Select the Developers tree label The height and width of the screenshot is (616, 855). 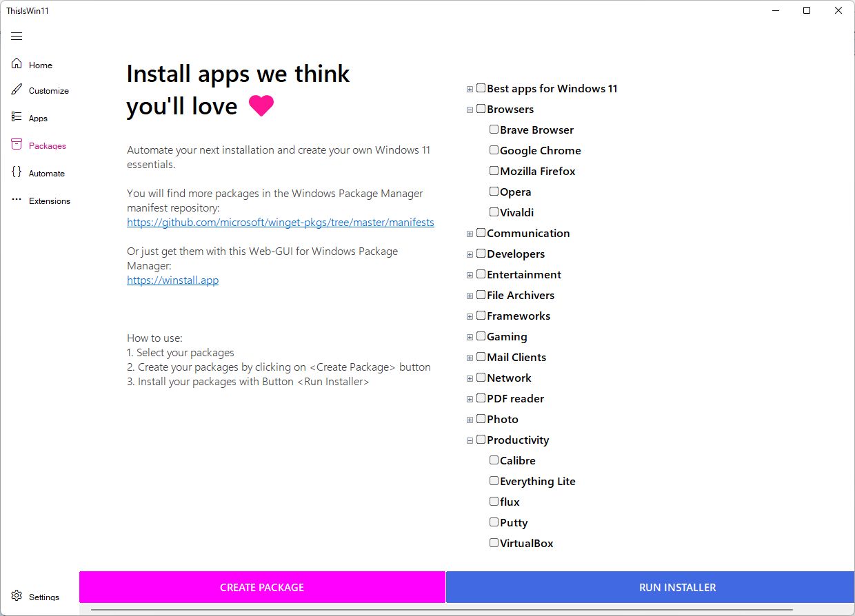click(x=516, y=254)
